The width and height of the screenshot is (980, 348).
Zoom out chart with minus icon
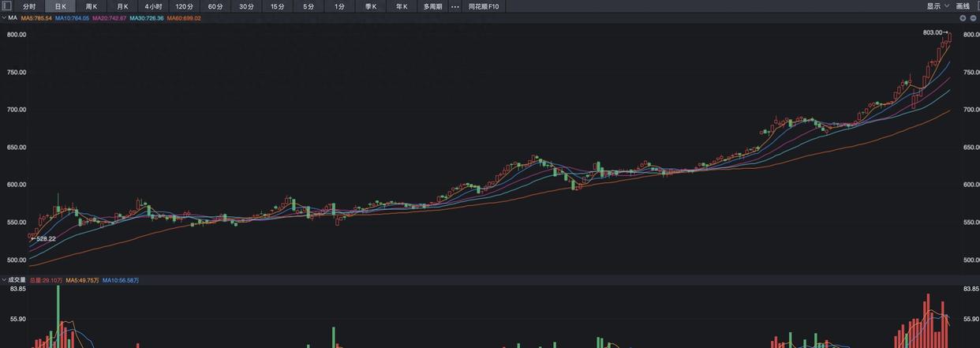pos(973,17)
